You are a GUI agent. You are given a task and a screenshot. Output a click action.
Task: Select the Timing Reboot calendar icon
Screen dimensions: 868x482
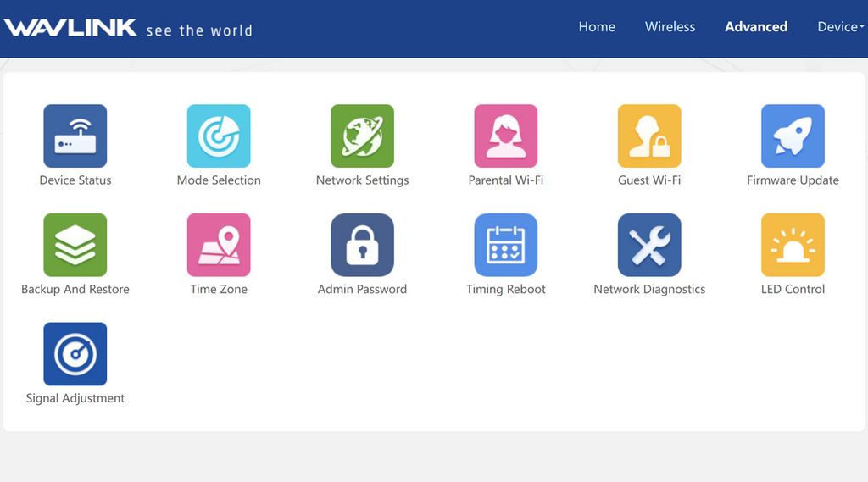point(505,245)
